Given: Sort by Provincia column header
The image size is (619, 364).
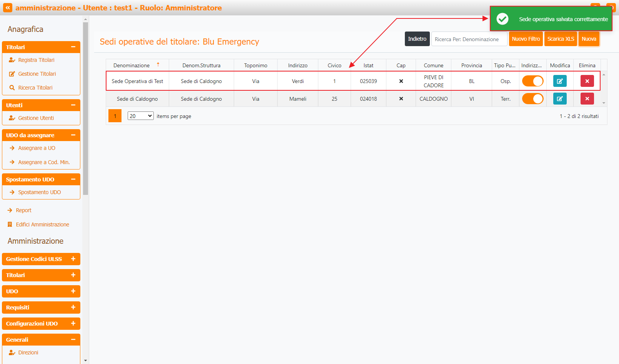Looking at the screenshot, I should coord(471,65).
